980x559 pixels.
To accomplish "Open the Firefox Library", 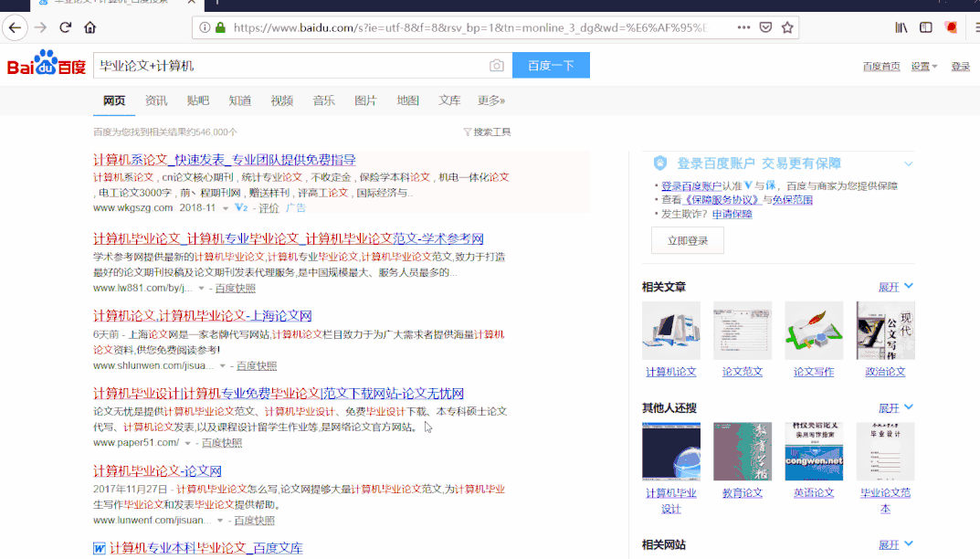I will [x=901, y=27].
